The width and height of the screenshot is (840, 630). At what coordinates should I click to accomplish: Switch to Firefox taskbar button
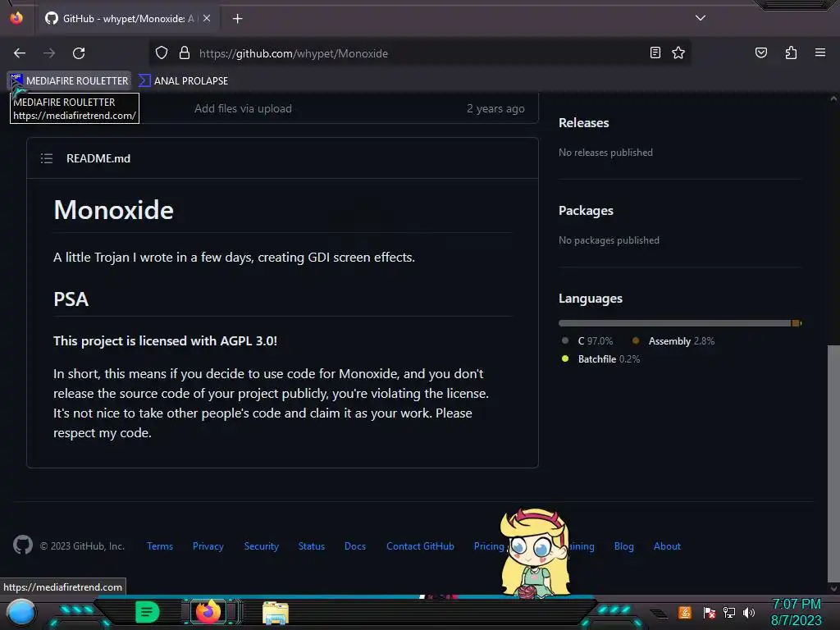pos(209,611)
